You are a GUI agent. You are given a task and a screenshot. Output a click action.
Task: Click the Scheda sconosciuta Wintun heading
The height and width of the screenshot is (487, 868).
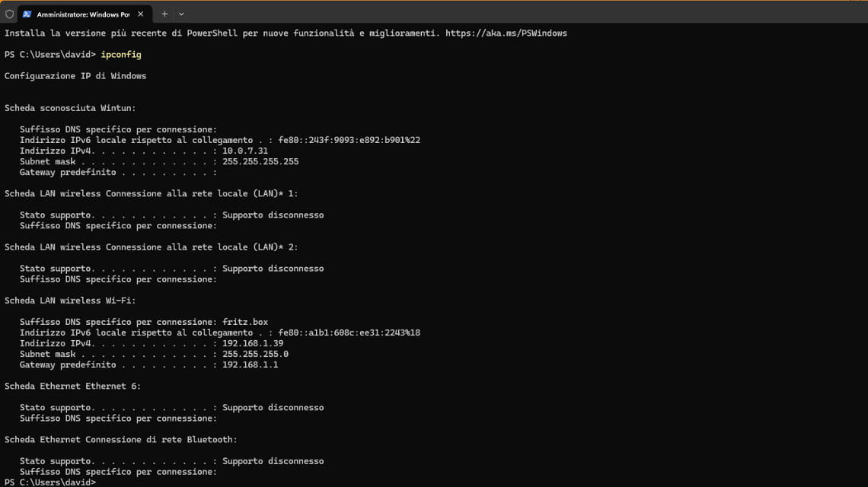coord(70,108)
